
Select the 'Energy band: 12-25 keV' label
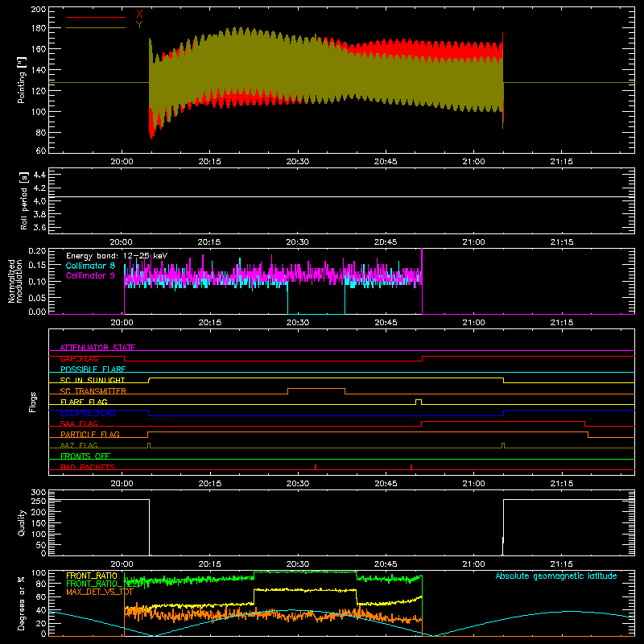[117, 256]
